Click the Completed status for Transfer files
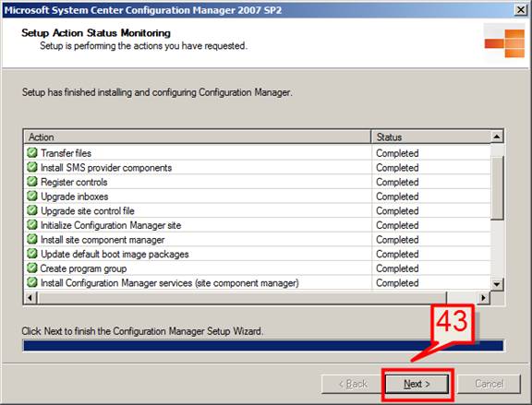 [397, 153]
